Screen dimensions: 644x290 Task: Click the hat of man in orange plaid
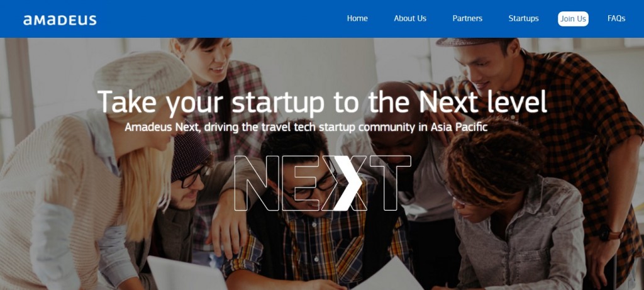(x=475, y=42)
